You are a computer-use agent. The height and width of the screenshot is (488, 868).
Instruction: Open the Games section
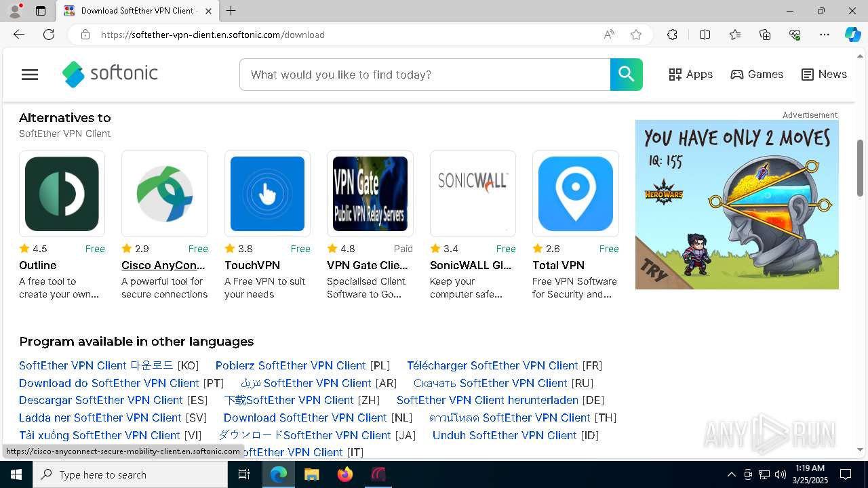coord(757,75)
